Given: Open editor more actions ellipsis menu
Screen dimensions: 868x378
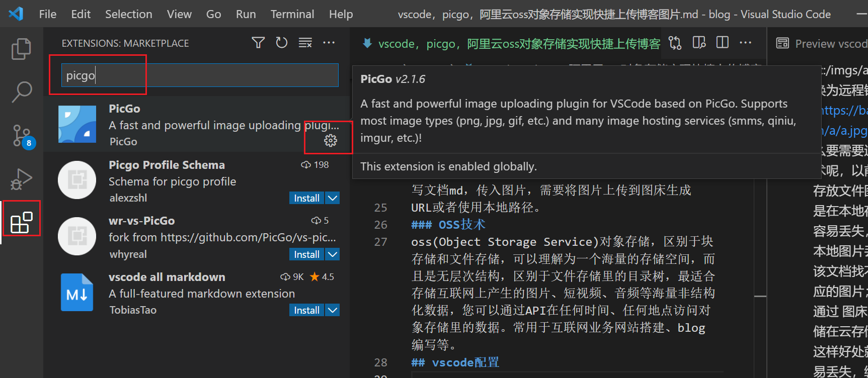Looking at the screenshot, I should click(x=746, y=43).
